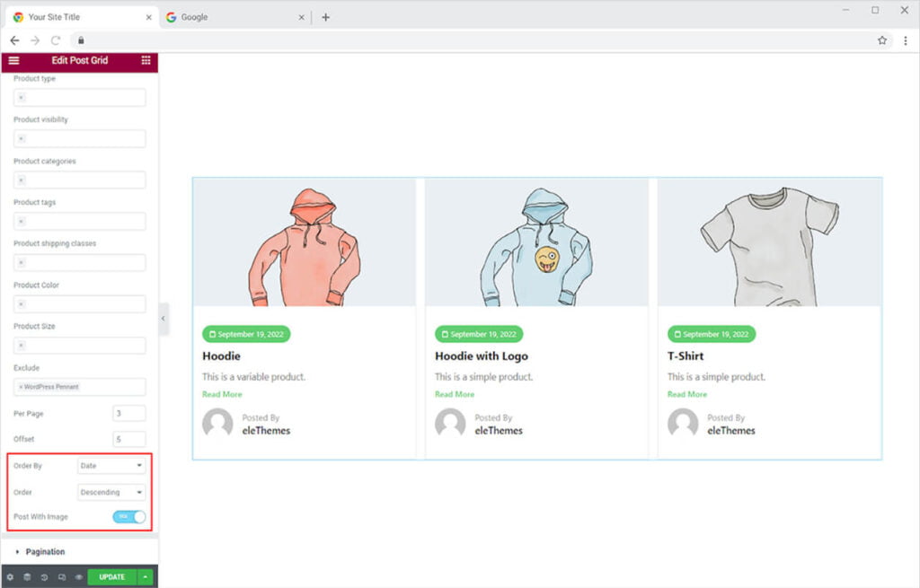
Task: Open page settings gear icon
Action: tap(10, 577)
